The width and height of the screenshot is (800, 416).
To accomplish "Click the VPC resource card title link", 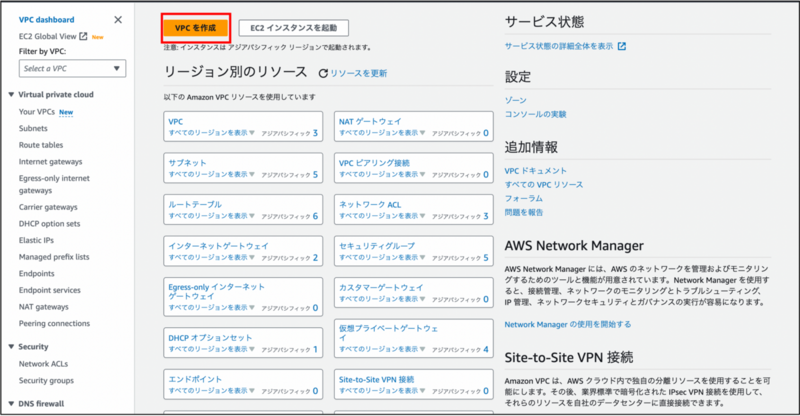I will tap(176, 121).
